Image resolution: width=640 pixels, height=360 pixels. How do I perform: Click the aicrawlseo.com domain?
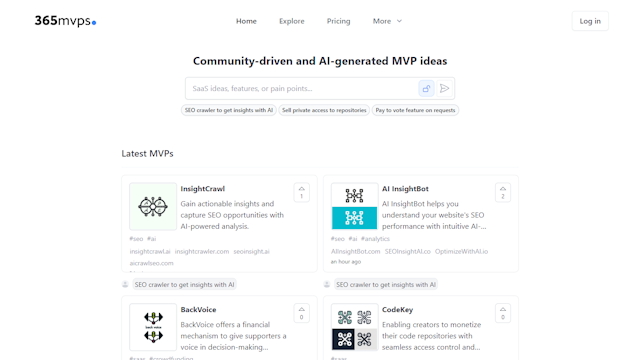tap(151, 263)
